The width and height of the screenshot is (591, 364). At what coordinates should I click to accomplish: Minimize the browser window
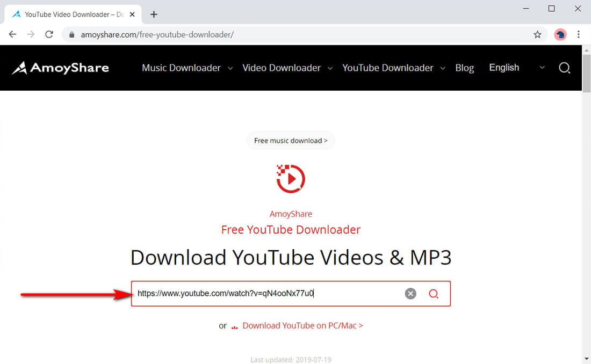(526, 8)
